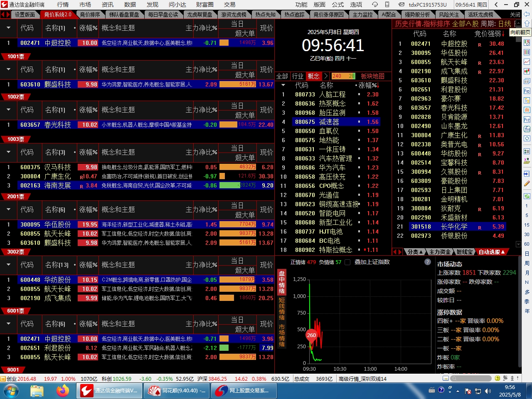Select 1-minute period in right sidebar
This screenshot has height=399, width=532.
pos(527,206)
